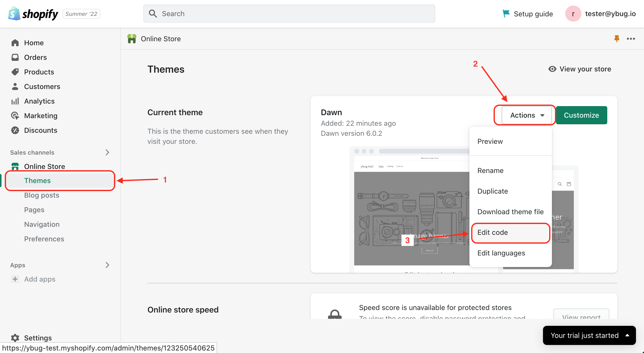
Task: Select Preview from the Actions menu
Action: (510, 141)
